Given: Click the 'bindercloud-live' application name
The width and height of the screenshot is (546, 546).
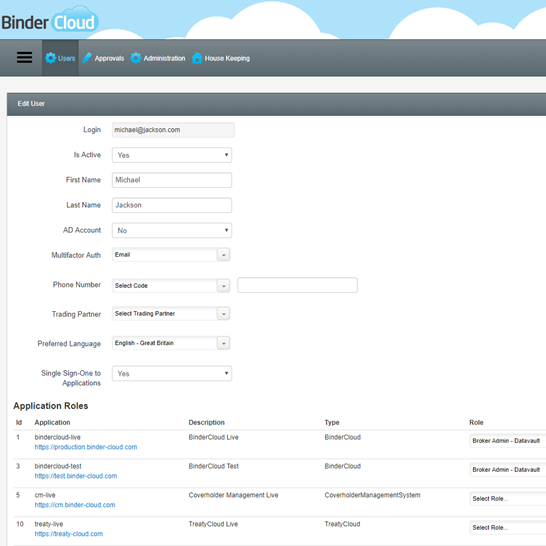Looking at the screenshot, I should click(x=57, y=437).
